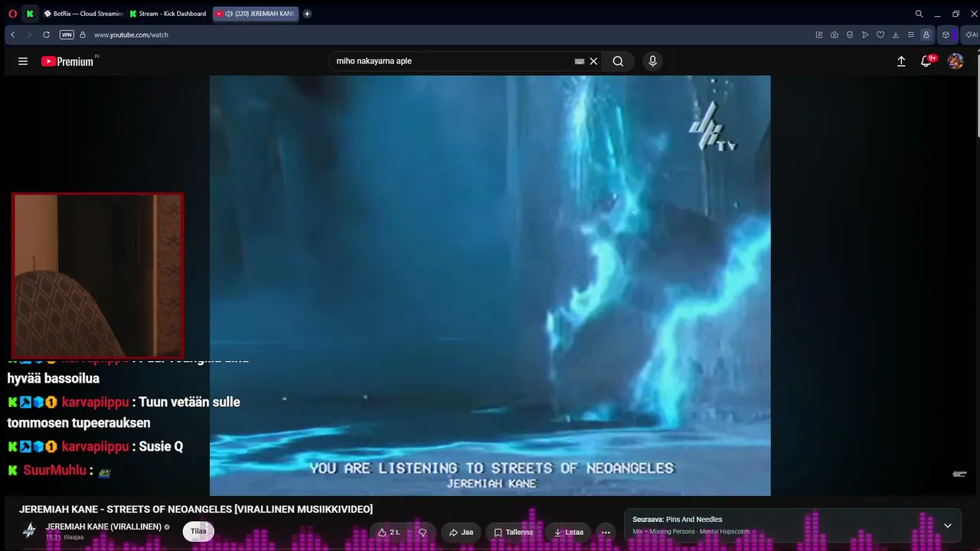Open the ad blocker shield icon
980x551 pixels.
850,34
